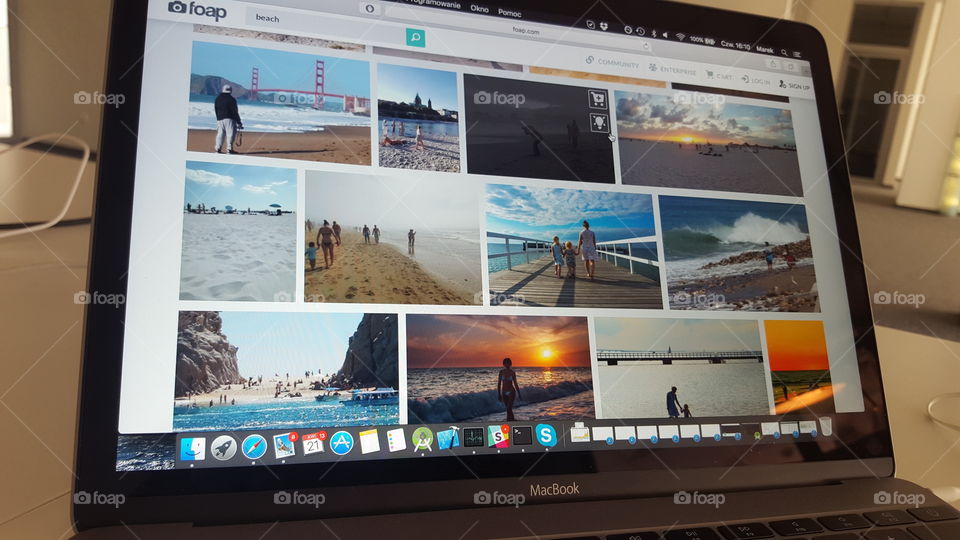Open Android Studio in the dock

tap(422, 439)
